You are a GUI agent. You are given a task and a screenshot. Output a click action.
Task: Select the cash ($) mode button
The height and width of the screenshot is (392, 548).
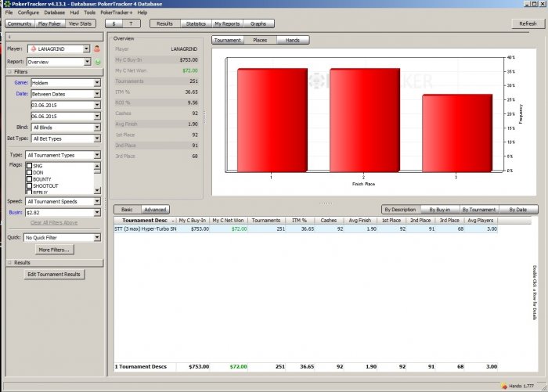pos(114,23)
